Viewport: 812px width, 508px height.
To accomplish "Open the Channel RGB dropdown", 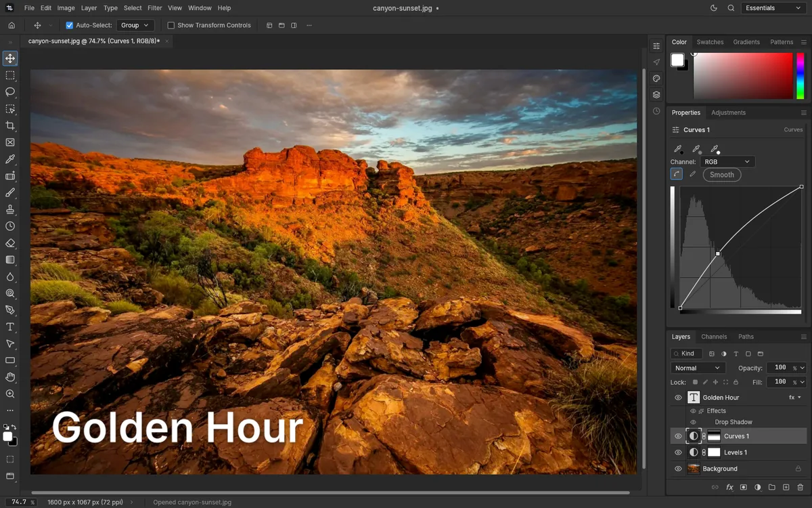I will coord(727,162).
